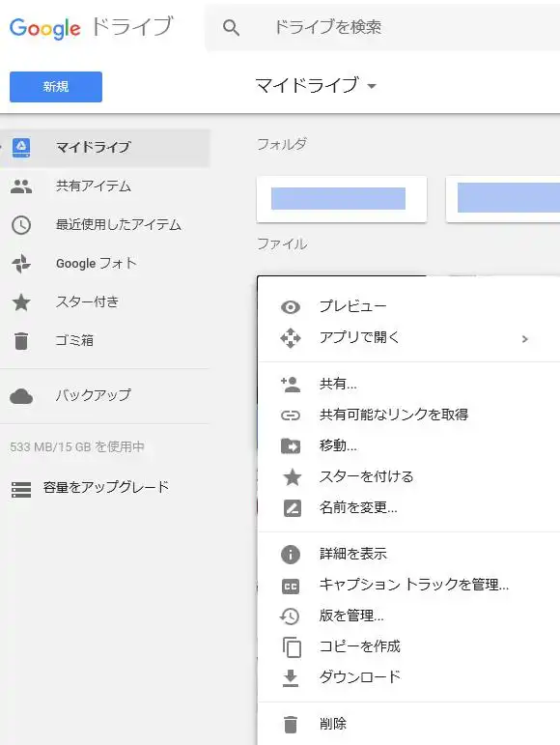
Task: Choose プレビュー from the context menu
Action: click(x=353, y=306)
